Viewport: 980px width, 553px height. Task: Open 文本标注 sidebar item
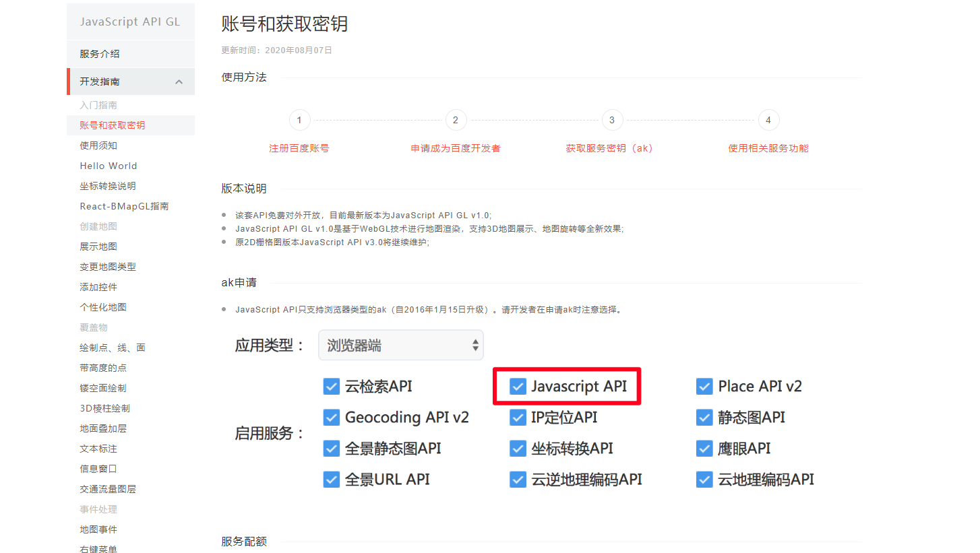(x=98, y=449)
